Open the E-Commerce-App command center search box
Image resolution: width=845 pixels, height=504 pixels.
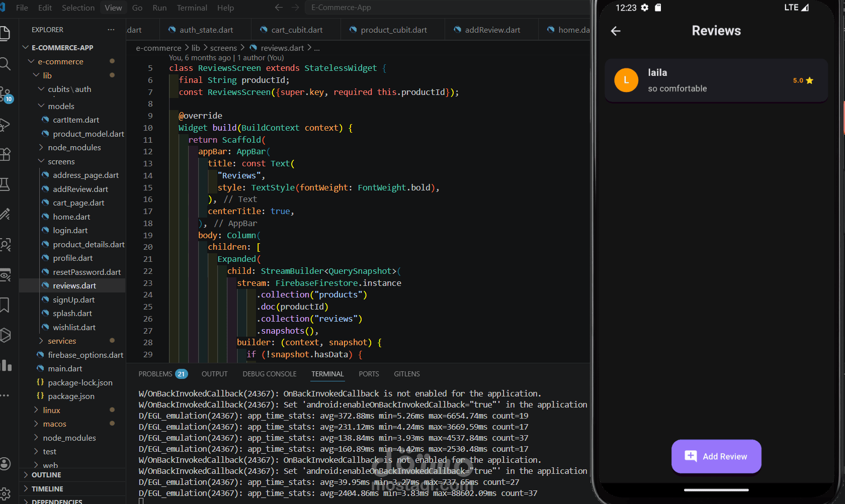pos(448,8)
